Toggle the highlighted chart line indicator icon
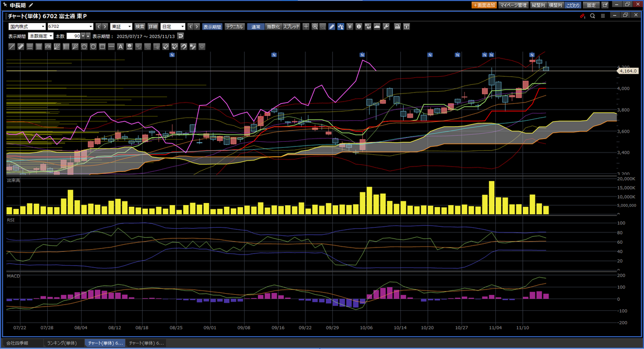 click(341, 26)
